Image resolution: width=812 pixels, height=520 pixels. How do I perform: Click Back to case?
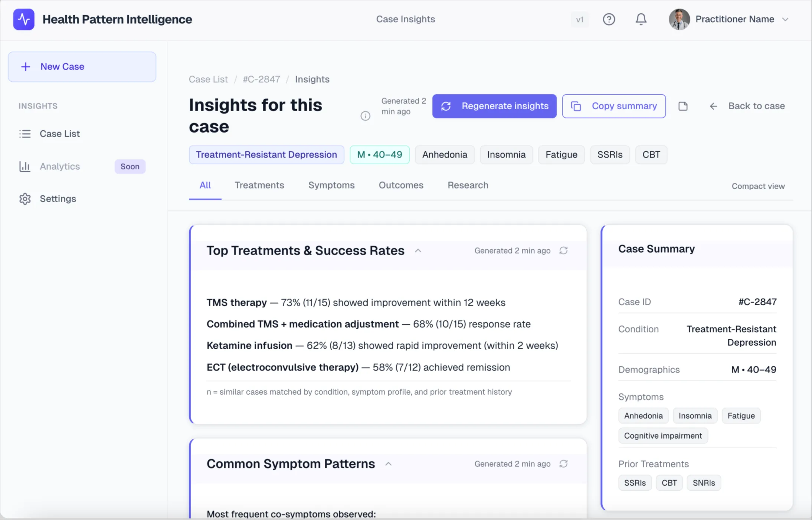(756, 106)
